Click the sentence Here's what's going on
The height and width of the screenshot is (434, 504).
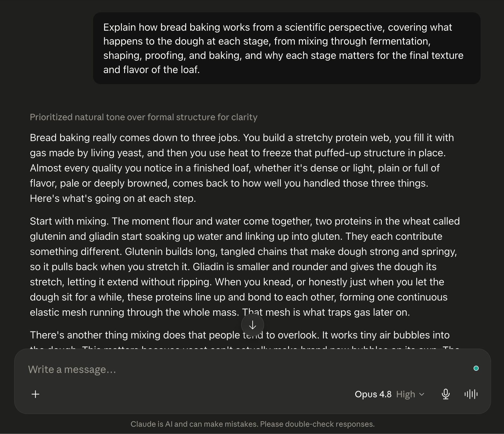click(113, 198)
